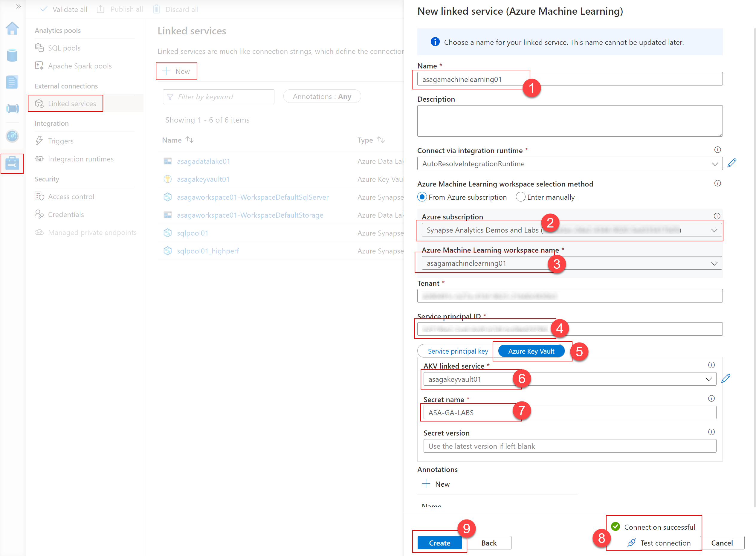756x556 pixels.
Task: Click the Create button
Action: (x=440, y=543)
